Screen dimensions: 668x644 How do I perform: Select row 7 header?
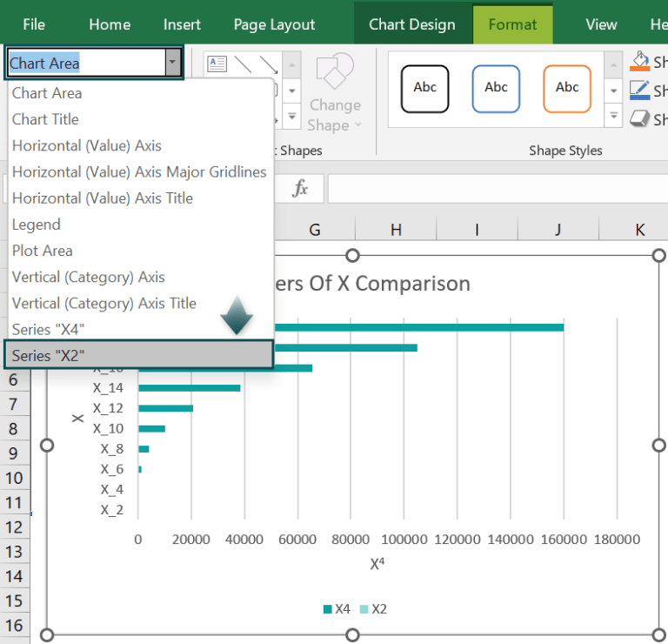[x=14, y=404]
